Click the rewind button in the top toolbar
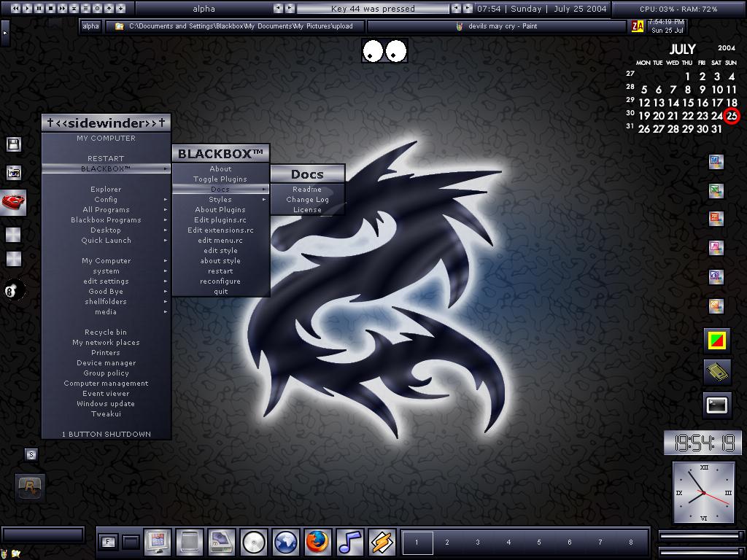Viewport: 747px width, 560px height. pos(15,8)
